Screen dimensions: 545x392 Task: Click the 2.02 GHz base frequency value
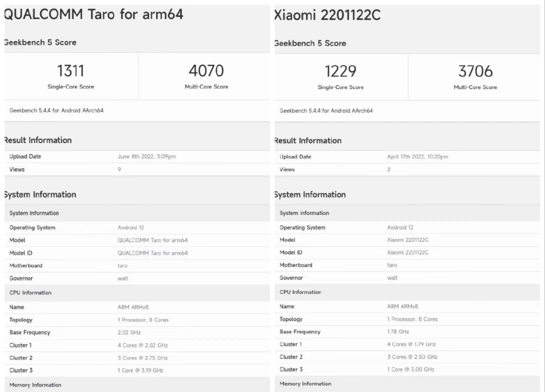point(129,332)
